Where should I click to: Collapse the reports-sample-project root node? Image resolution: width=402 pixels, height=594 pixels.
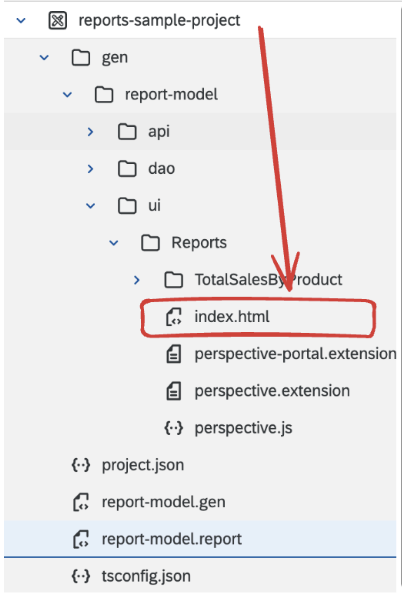[21, 20]
